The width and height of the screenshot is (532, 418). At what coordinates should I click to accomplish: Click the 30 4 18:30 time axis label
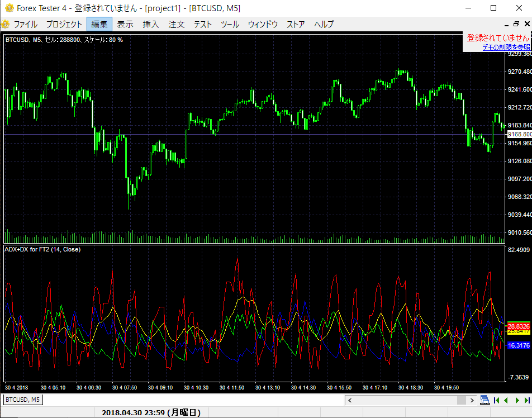pyautogui.click(x=411, y=387)
